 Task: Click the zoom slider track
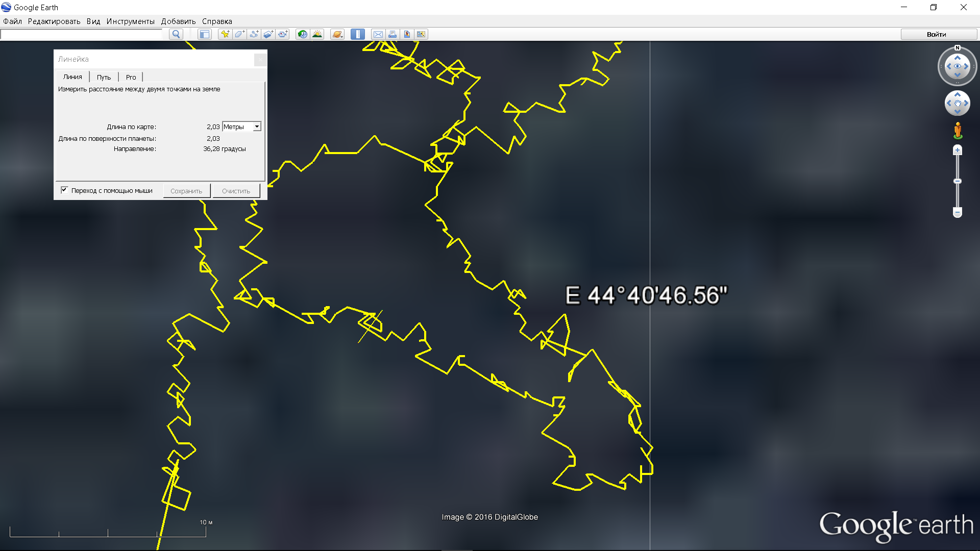click(x=958, y=196)
